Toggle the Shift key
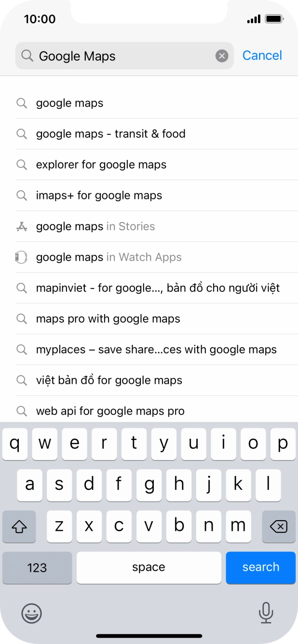 (19, 526)
